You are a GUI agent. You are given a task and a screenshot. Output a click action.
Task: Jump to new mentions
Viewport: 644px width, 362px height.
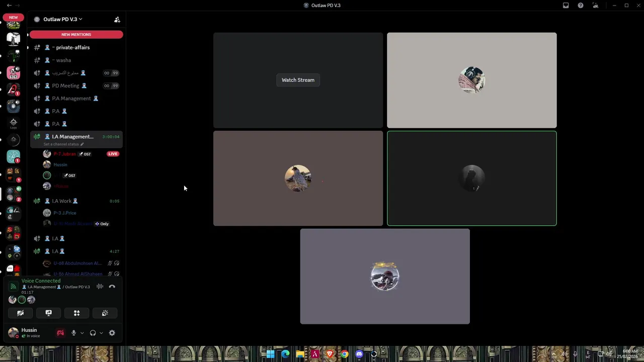click(x=76, y=35)
